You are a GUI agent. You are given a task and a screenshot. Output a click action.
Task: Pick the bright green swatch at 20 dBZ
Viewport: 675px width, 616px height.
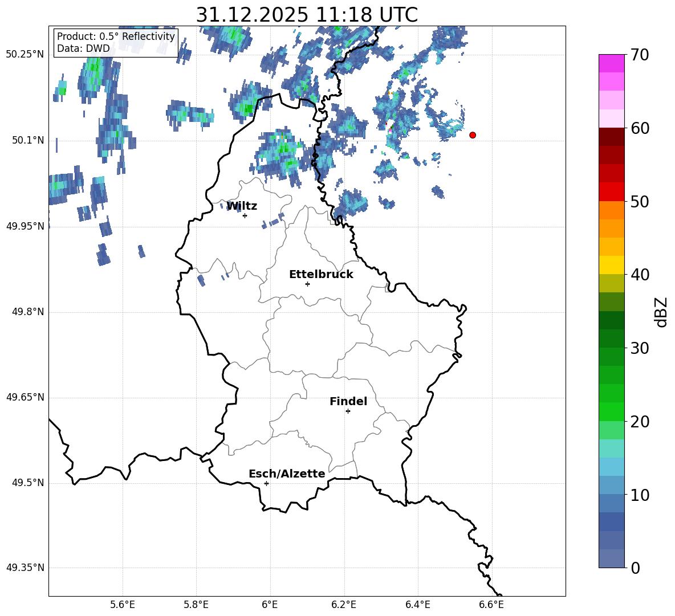coord(611,411)
